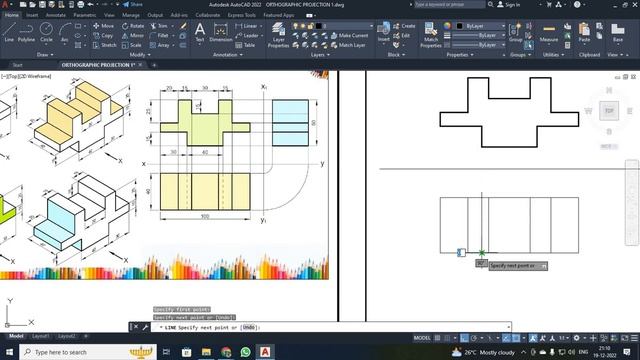Viewport: 640px width, 360px height.
Task: Click the Array tool
Action: [x=160, y=45]
